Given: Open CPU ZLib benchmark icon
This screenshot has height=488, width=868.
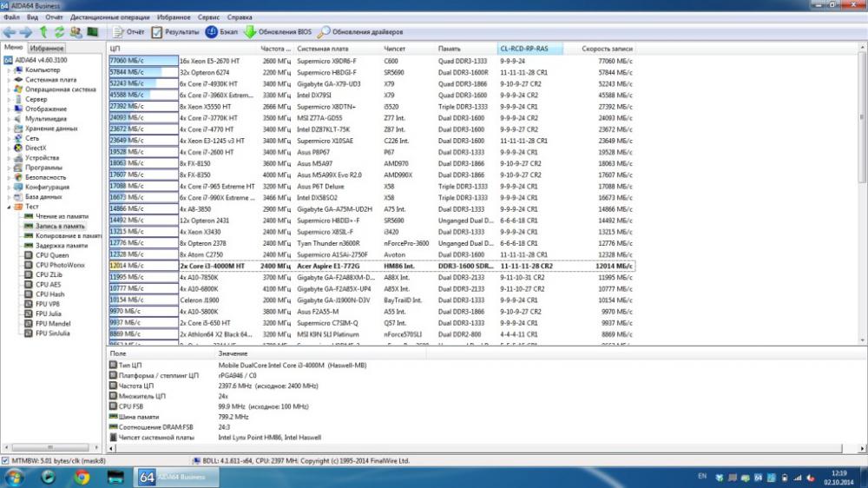Looking at the screenshot, I should point(29,274).
